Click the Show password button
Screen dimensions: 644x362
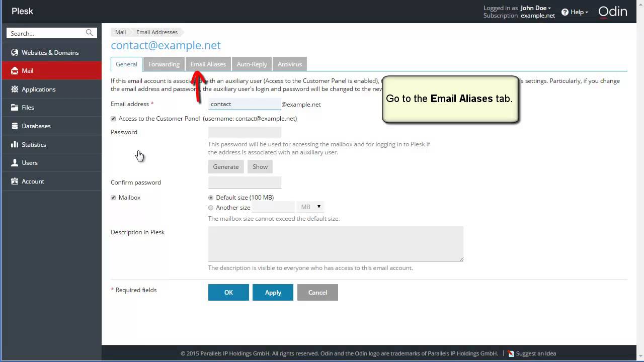pyautogui.click(x=260, y=166)
